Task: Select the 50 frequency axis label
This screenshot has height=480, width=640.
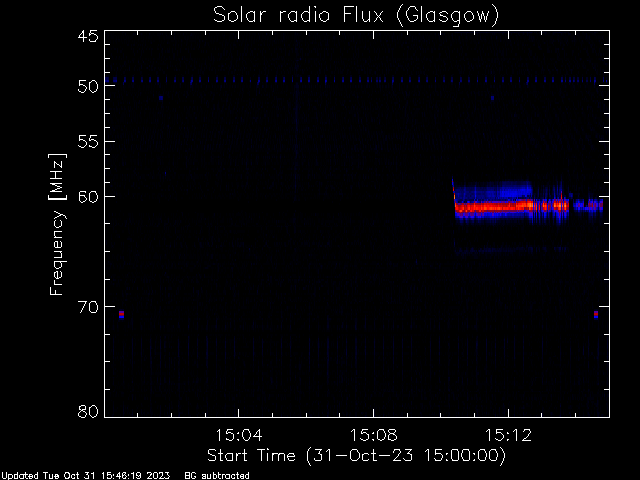Action: [88, 87]
